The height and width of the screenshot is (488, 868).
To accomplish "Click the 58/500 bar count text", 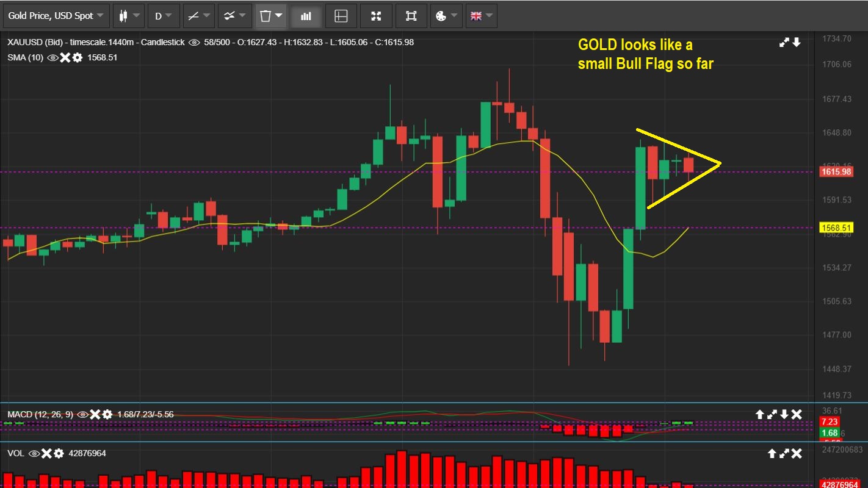I will [x=218, y=42].
